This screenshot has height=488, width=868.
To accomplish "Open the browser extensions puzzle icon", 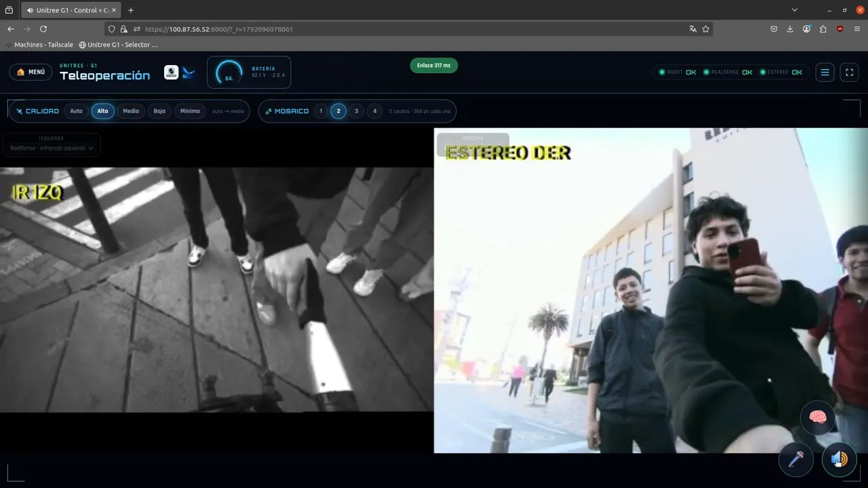I will coord(823,29).
